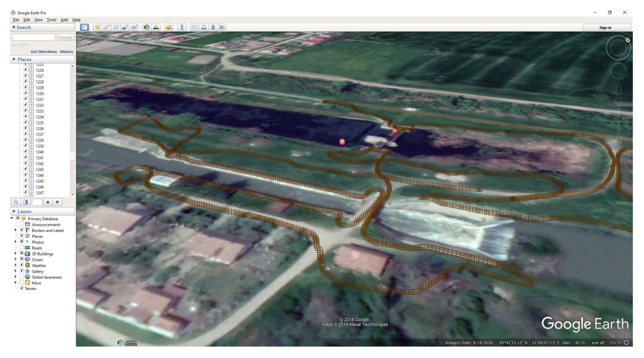Hide the sidebar using the toolbar icon
Image resolution: width=644 pixels, height=358 pixels.
[x=85, y=27]
